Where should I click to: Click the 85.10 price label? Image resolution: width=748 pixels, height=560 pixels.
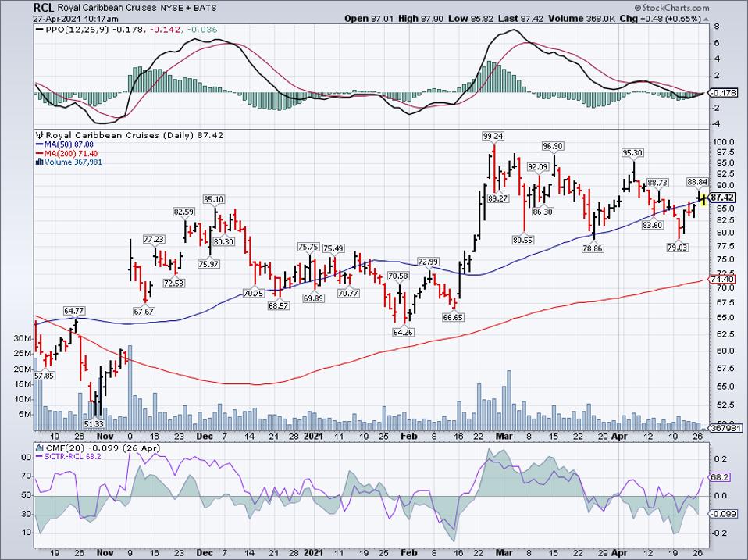click(214, 199)
